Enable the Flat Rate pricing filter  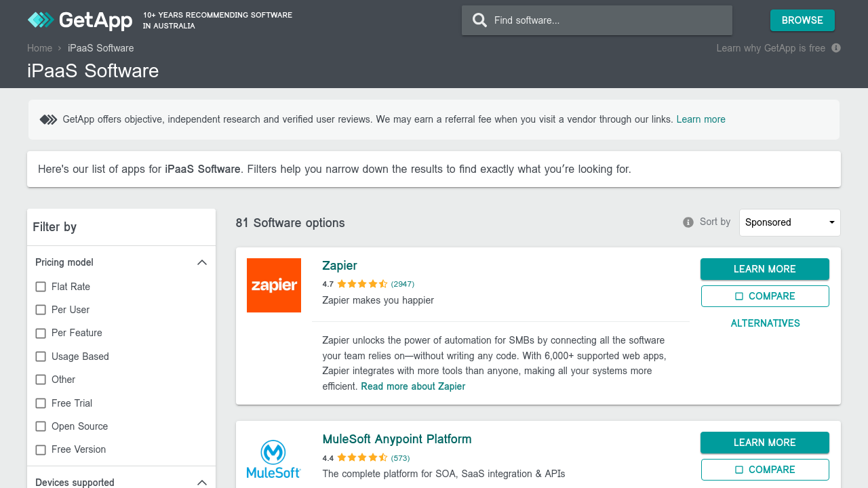click(x=41, y=287)
